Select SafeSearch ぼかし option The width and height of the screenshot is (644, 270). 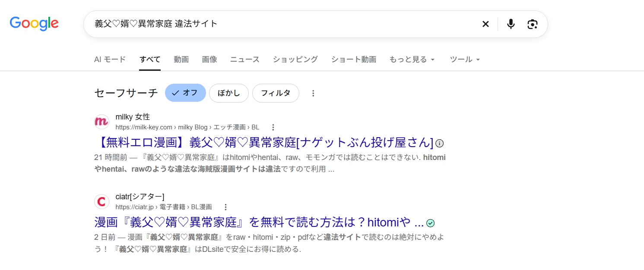point(229,93)
